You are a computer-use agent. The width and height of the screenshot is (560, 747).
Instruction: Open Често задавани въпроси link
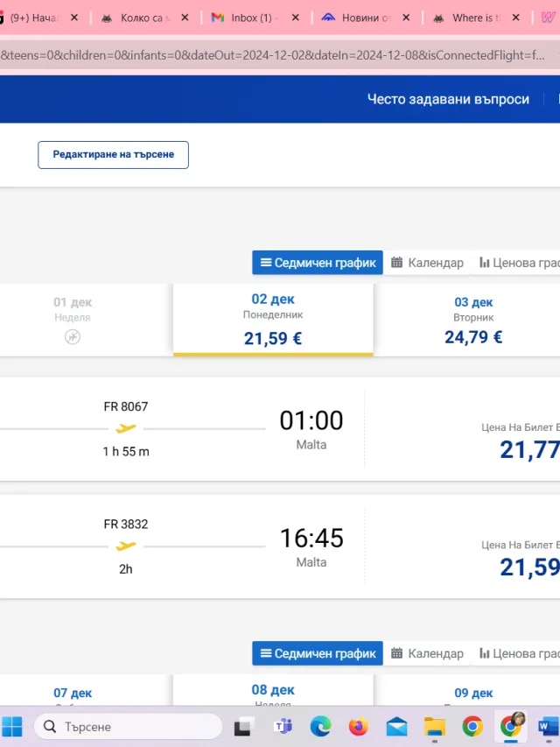(448, 99)
